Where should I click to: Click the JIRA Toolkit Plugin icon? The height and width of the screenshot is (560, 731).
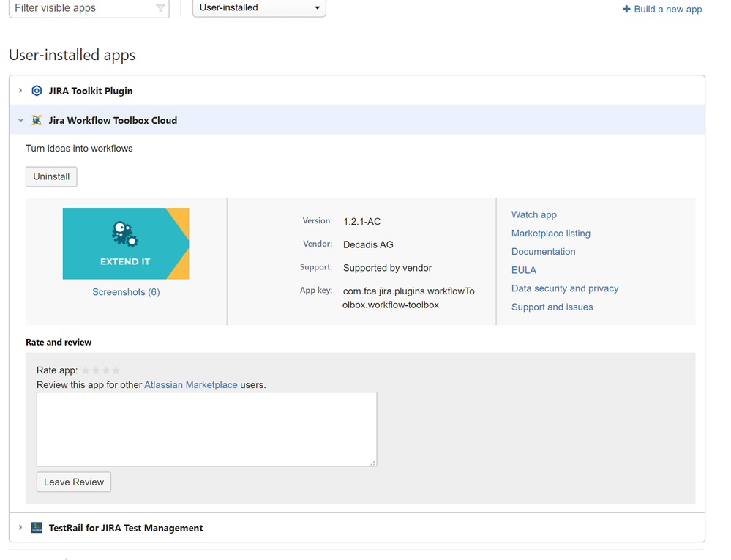[x=37, y=91]
